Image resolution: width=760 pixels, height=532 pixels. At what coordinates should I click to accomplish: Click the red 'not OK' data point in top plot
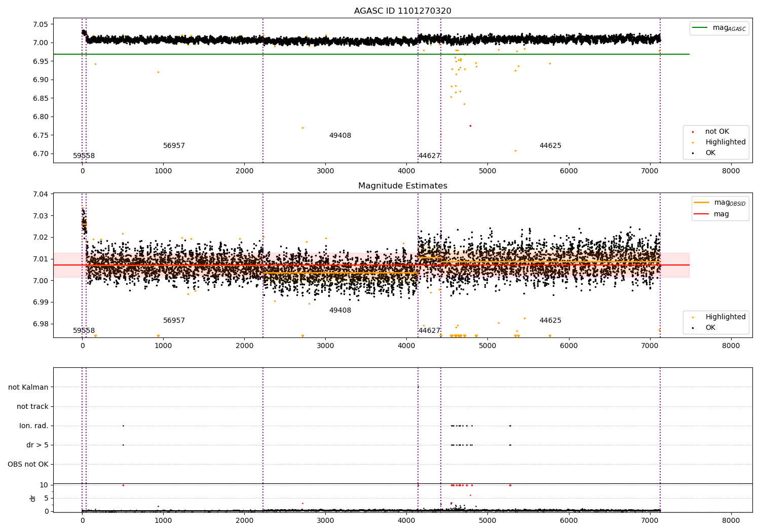470,126
